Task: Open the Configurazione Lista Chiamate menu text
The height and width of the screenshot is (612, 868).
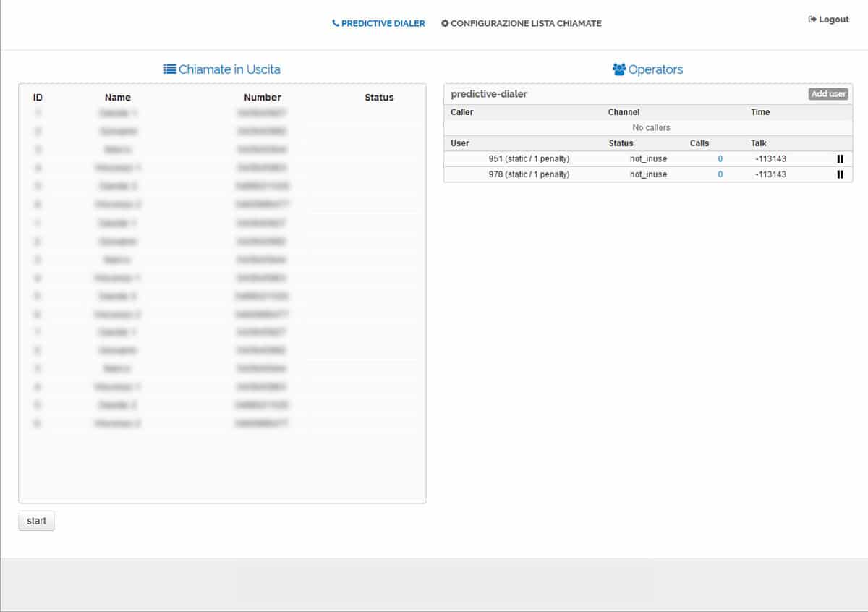Action: [x=526, y=23]
